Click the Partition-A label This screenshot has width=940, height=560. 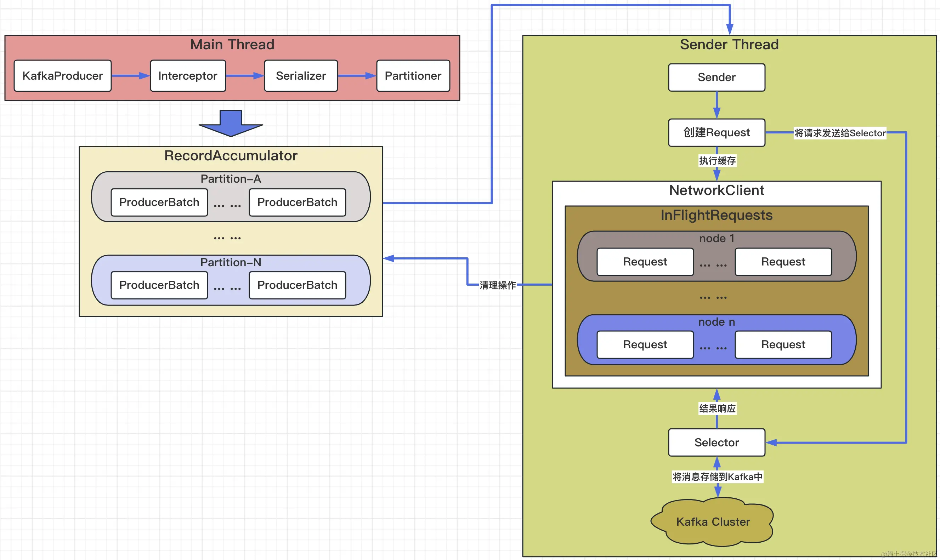231,179
